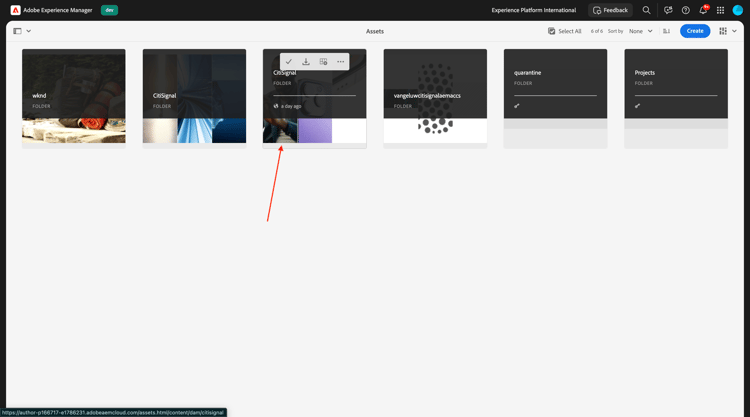Viewport: 750px width, 417px height.
Task: Expand the view switcher chevron
Action: [734, 31]
